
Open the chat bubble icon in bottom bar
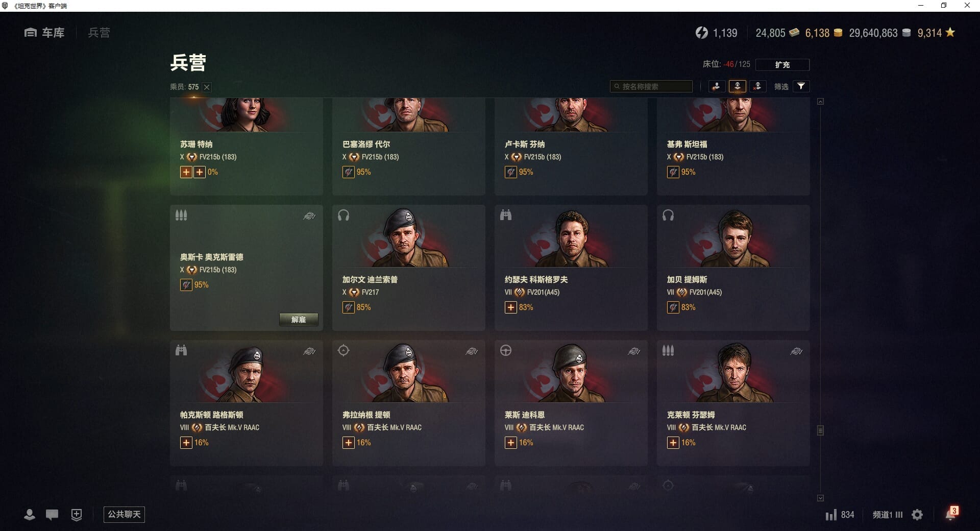click(52, 515)
